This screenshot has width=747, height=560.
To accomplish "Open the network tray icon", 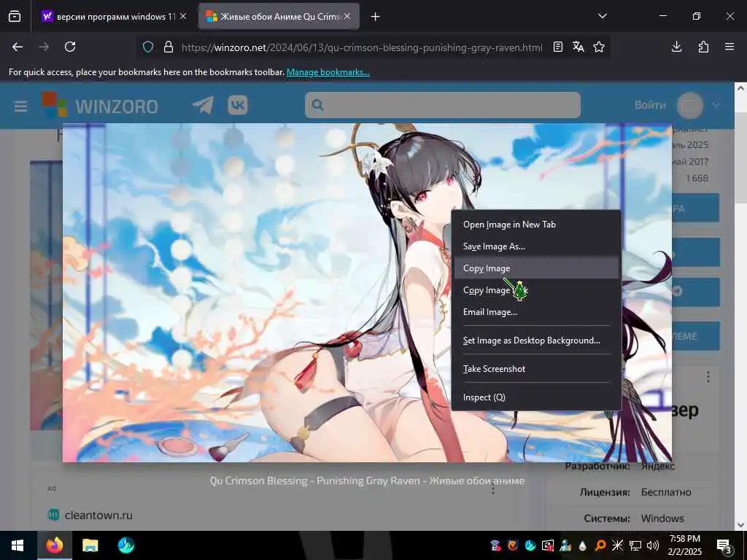I will (635, 545).
